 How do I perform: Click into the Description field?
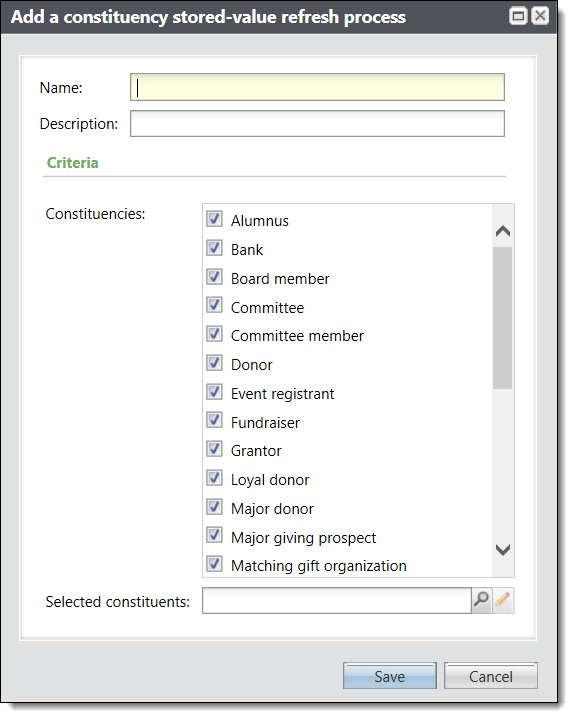pos(317,124)
